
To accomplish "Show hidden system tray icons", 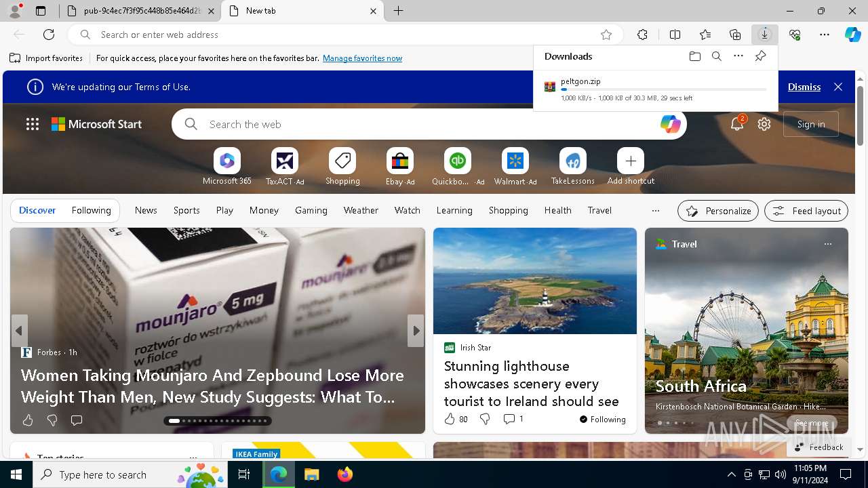I will pos(731,474).
